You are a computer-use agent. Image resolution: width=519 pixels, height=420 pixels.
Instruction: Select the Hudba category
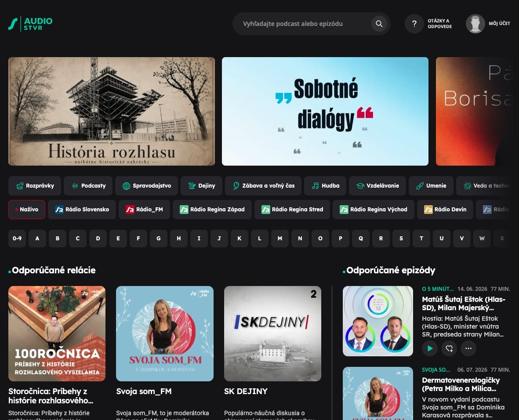point(325,186)
